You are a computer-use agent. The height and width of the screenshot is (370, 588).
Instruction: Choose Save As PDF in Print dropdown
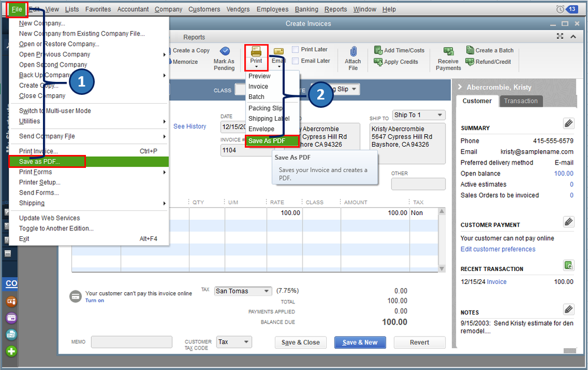click(x=272, y=141)
